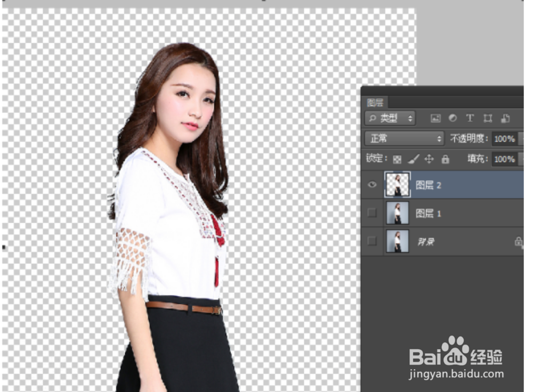Click the 填充 100% field

pyautogui.click(x=505, y=159)
